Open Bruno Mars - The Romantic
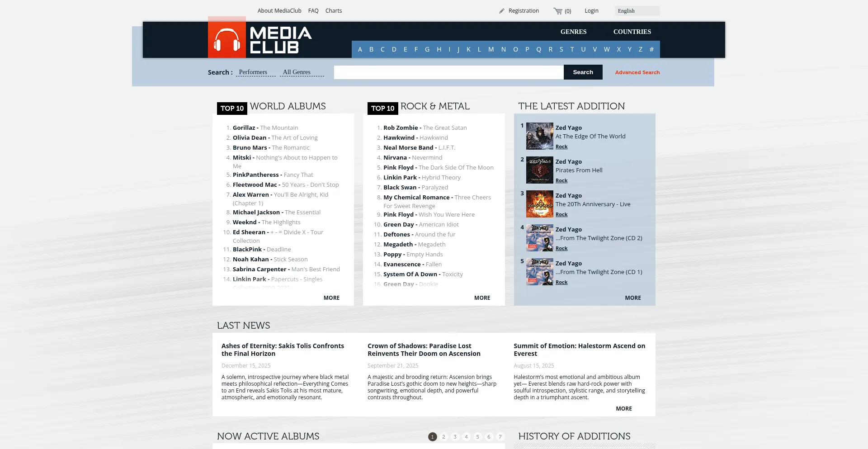Image resolution: width=868 pixels, height=449 pixels. click(x=271, y=148)
